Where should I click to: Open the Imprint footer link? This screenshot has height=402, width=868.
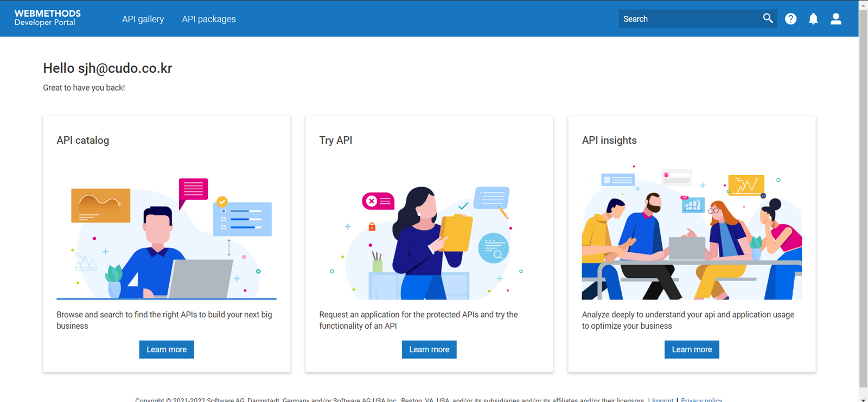point(662,399)
